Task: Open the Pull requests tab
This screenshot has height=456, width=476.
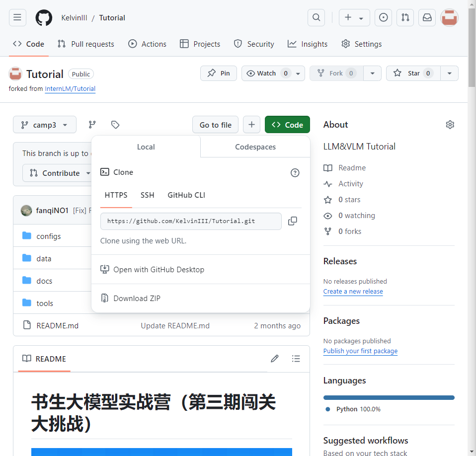Action: click(x=86, y=44)
